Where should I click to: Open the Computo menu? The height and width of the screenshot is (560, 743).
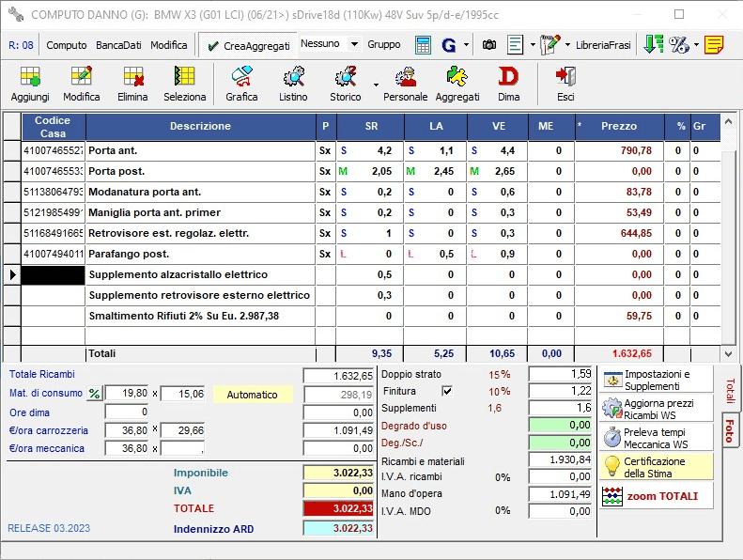pyautogui.click(x=67, y=45)
